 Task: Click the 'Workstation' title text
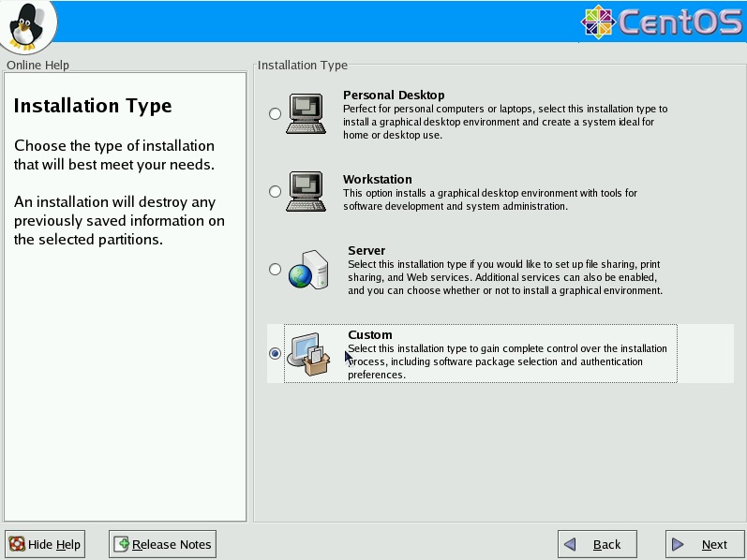377,180
